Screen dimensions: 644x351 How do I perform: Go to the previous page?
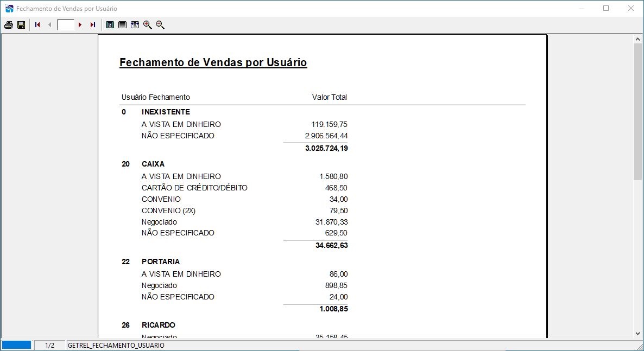coord(50,25)
